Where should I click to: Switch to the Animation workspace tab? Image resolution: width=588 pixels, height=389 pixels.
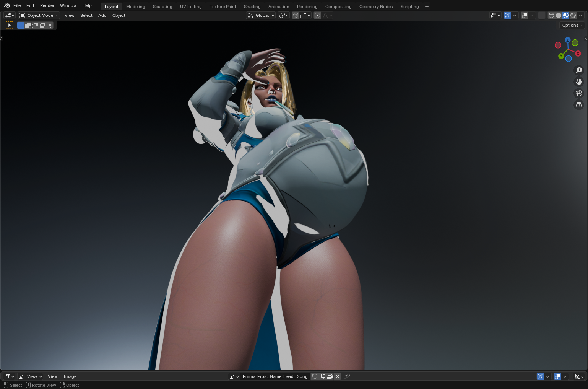coord(279,7)
